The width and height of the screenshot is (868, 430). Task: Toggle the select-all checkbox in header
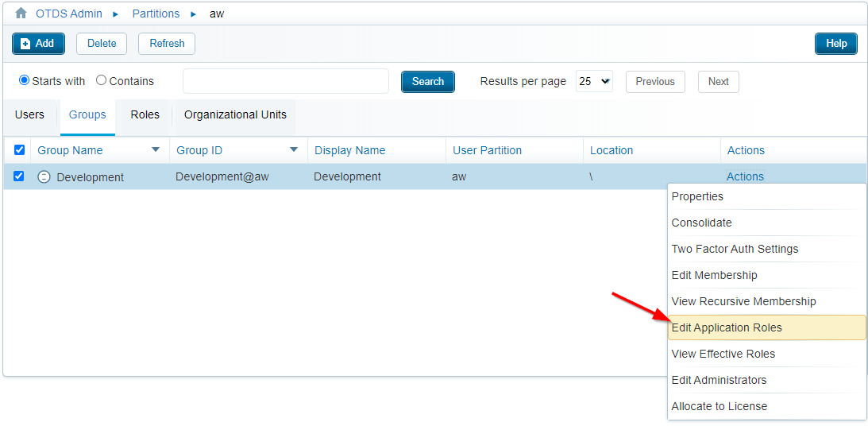[x=20, y=150]
